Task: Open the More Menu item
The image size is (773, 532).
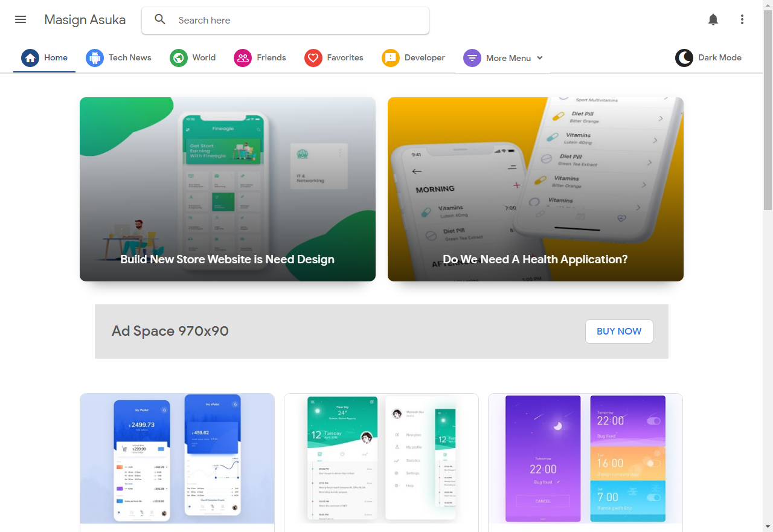Action: point(503,58)
